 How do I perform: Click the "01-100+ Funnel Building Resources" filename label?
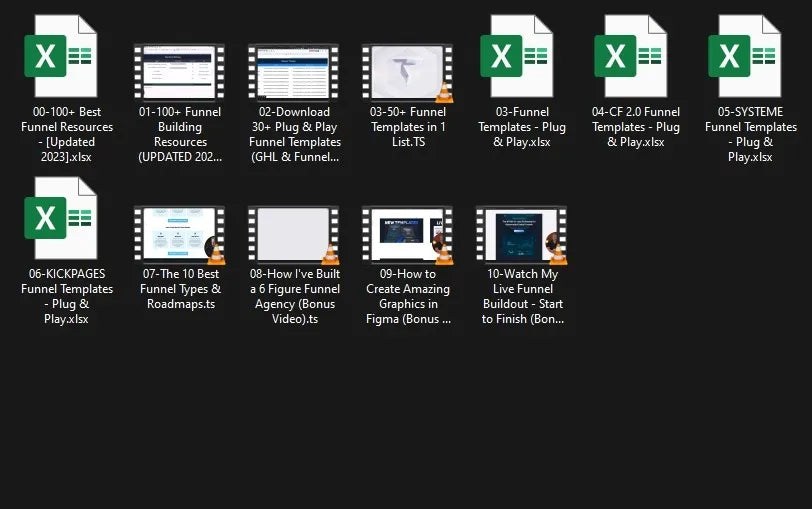point(180,134)
